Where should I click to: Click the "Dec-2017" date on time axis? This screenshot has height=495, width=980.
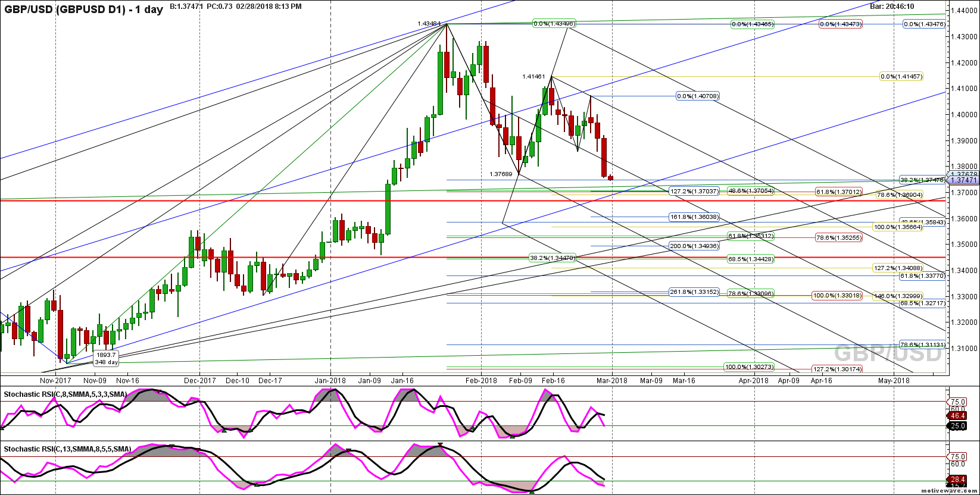(x=199, y=380)
